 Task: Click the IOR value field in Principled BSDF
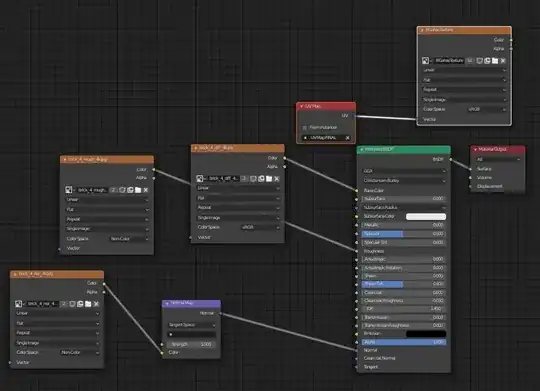click(404, 309)
